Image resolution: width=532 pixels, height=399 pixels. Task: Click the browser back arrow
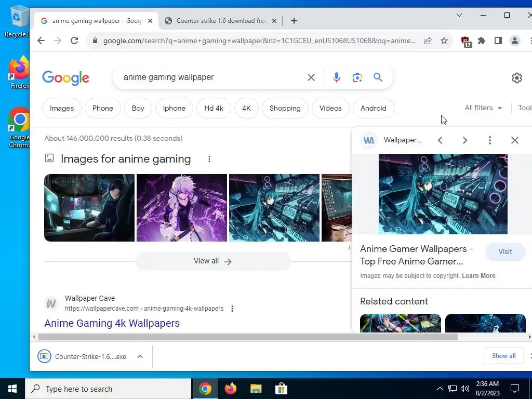(41, 41)
